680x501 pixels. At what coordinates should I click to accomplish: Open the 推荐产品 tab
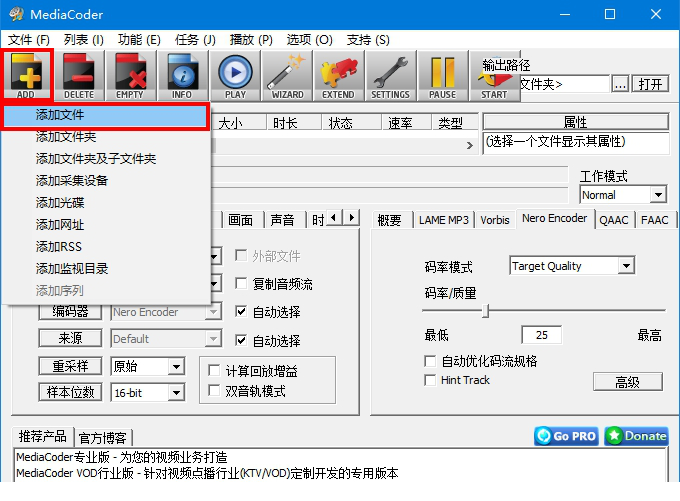[42, 436]
